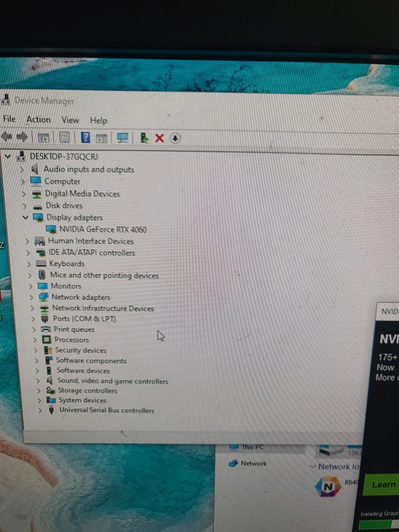Expand the IDE ATA/ATAPI controllers node
Image resolution: width=399 pixels, height=532 pixels.
click(x=28, y=253)
